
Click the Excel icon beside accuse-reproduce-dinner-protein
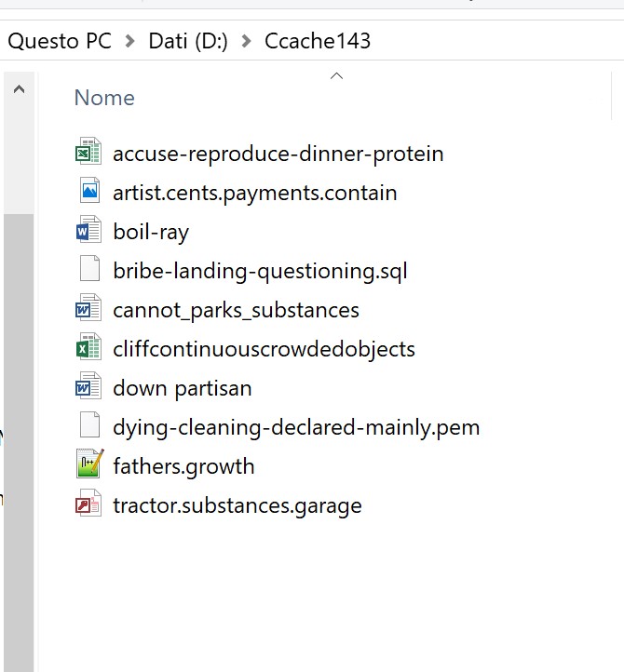click(88, 154)
